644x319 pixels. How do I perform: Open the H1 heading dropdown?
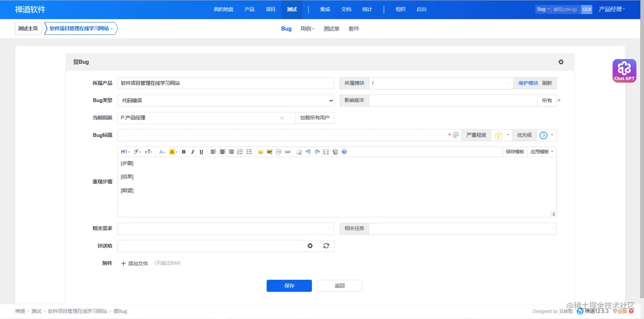(125, 152)
